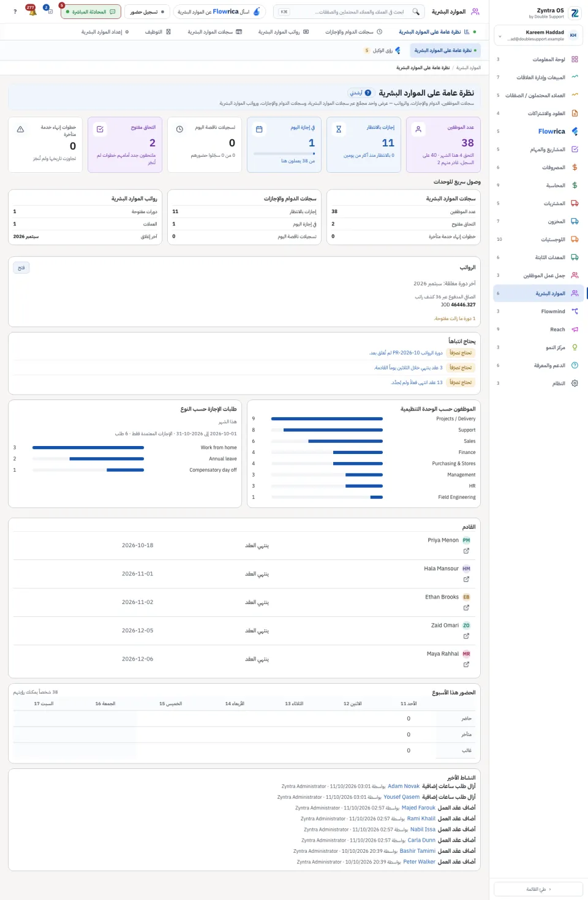Open the tasks checklist icon with badge 2
The height and width of the screenshot is (900, 588).
click(x=50, y=12)
